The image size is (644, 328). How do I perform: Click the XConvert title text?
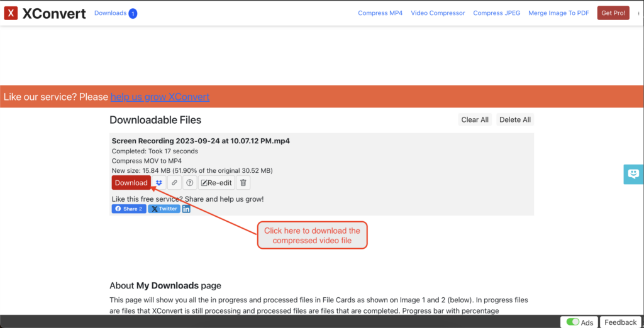pyautogui.click(x=54, y=14)
